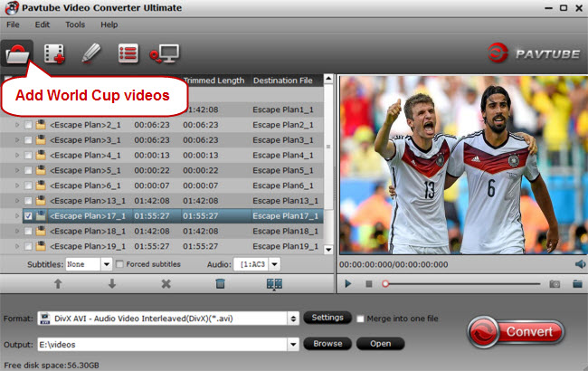Open the File menu

[x=13, y=24]
